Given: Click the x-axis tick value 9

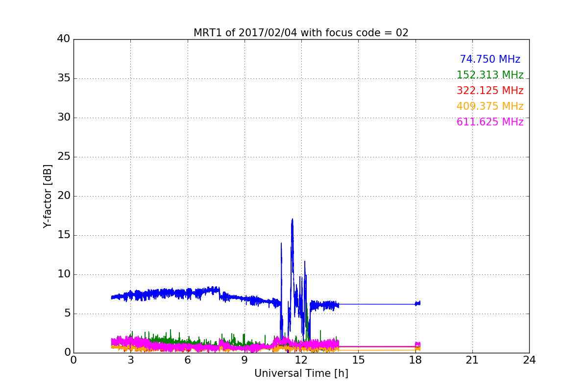Looking at the screenshot, I should [x=245, y=360].
